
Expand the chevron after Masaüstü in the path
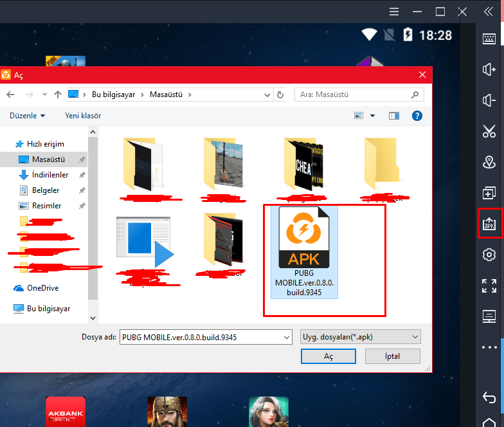(x=190, y=95)
